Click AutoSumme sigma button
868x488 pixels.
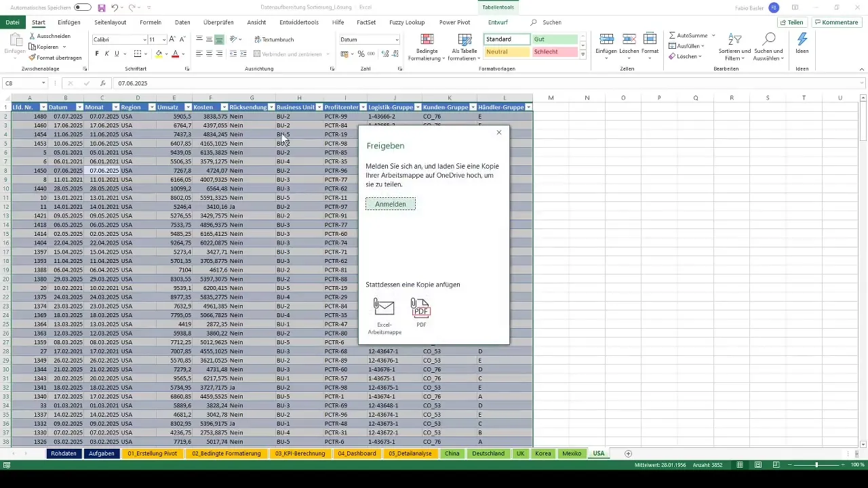coord(688,35)
